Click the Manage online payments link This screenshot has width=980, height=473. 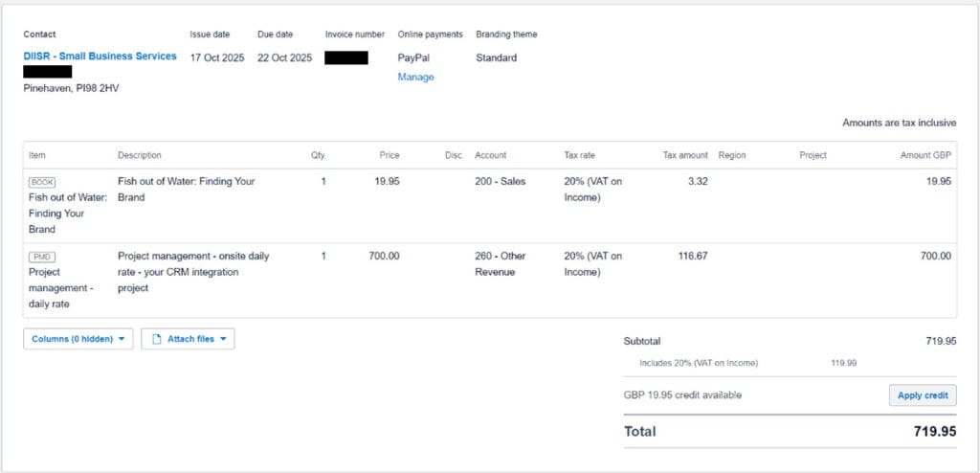415,77
